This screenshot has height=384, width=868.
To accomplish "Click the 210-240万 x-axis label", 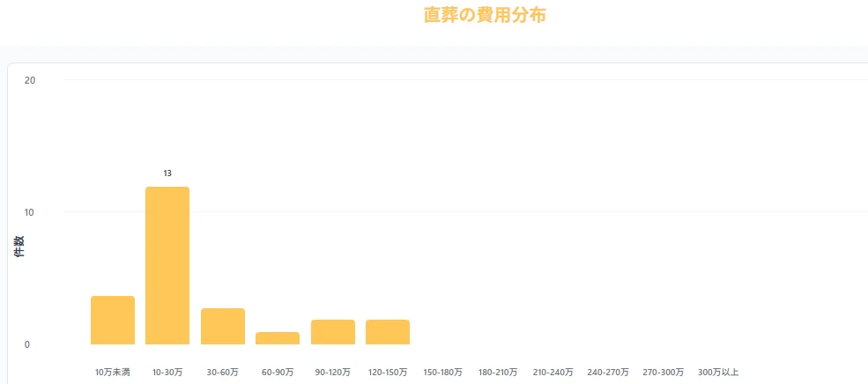I will pos(553,372).
